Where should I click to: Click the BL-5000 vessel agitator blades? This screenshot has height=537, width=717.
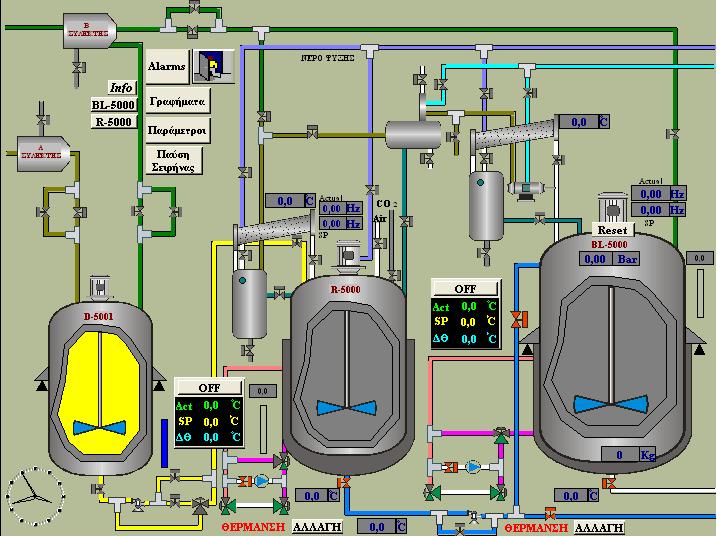(616, 404)
